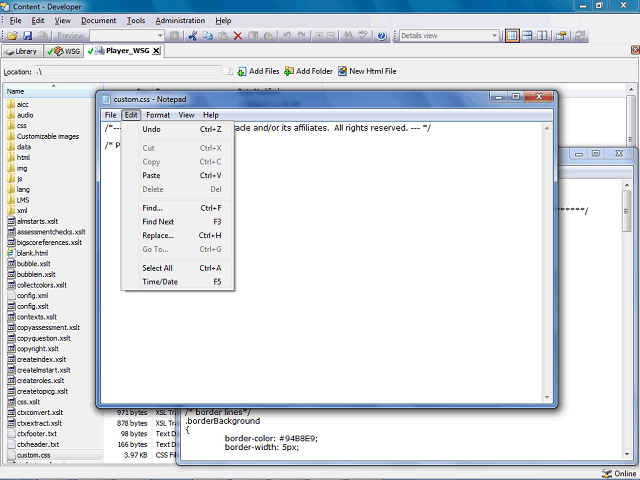Click the Properties toolbar icon beside layout icons
The height and width of the screenshot is (480, 640).
[561, 36]
